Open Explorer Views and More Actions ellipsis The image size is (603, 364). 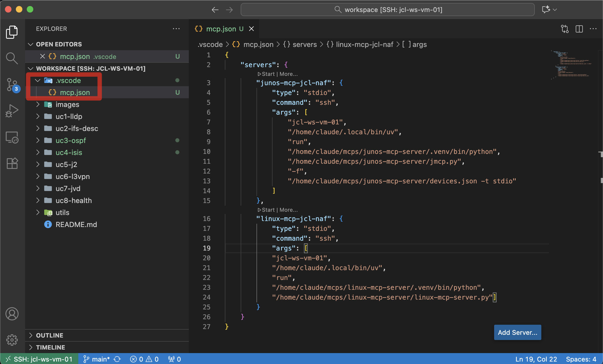pos(176,29)
